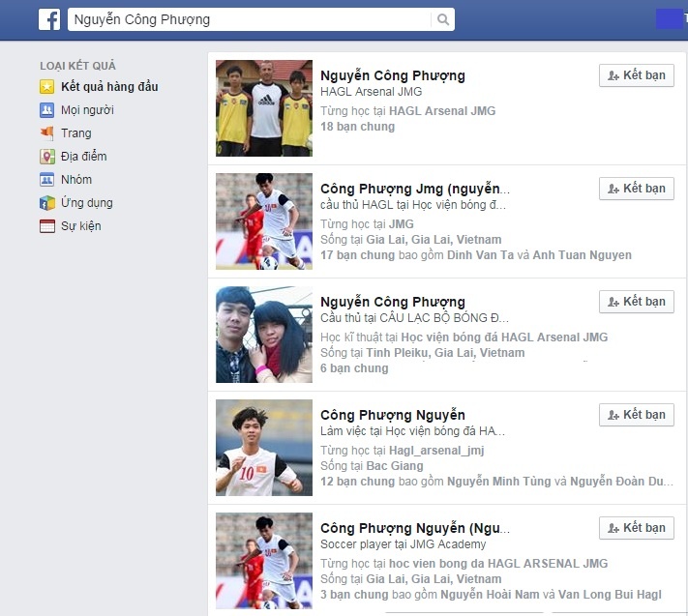Click the search box containing Nguyễn Công Phượng
The height and width of the screenshot is (616, 688).
coord(250,19)
